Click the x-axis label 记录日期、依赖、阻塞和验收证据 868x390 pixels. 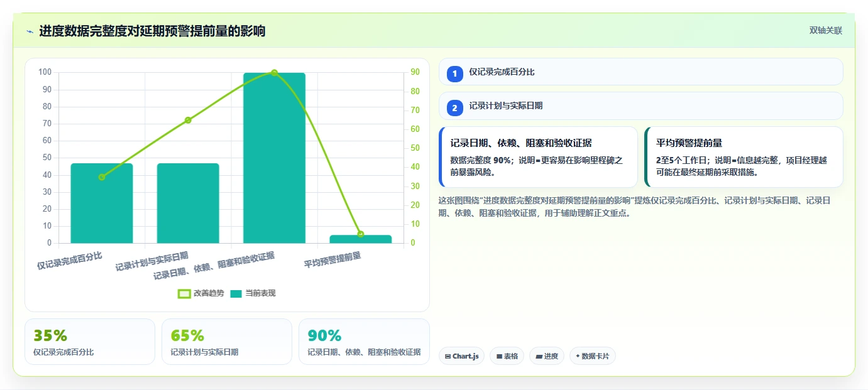214,265
